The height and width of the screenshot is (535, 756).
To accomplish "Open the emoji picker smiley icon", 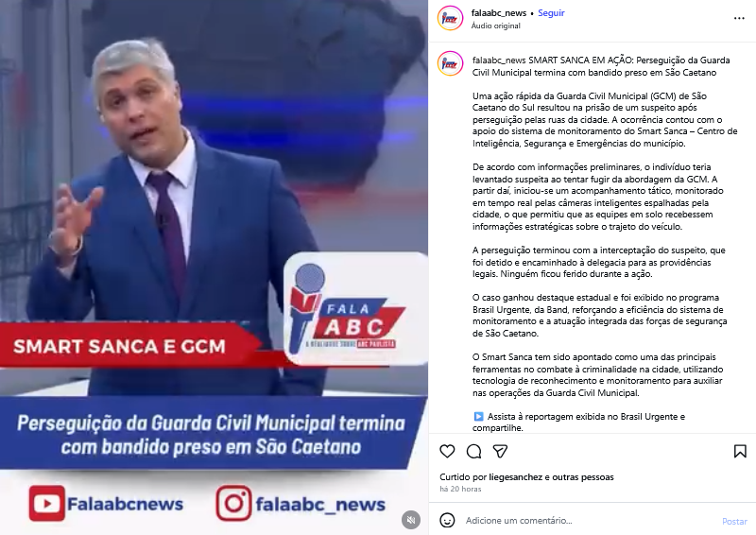I will (x=447, y=520).
